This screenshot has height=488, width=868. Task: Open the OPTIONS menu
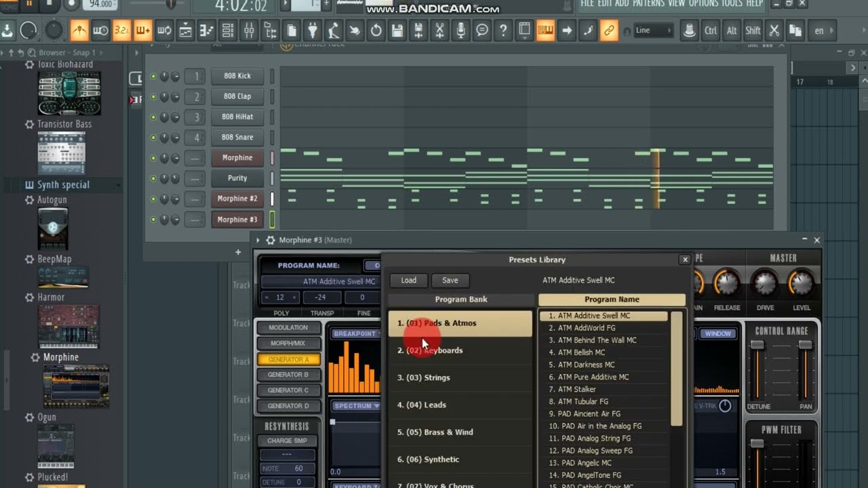(703, 4)
